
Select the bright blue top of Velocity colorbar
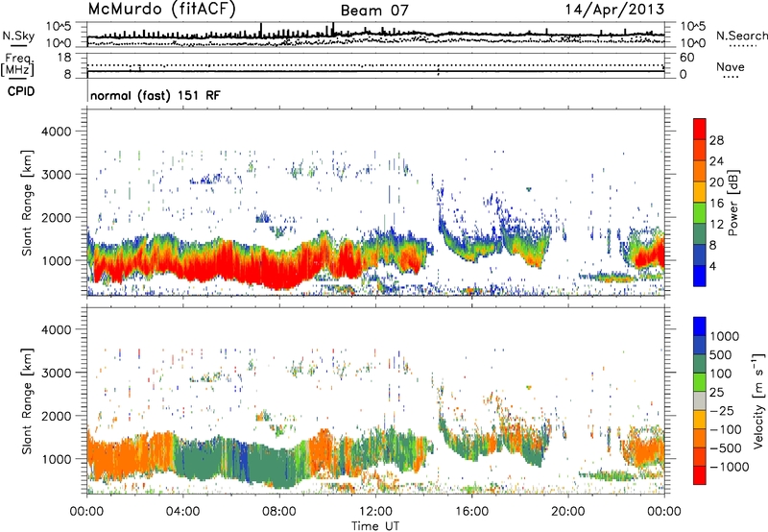coord(700,326)
